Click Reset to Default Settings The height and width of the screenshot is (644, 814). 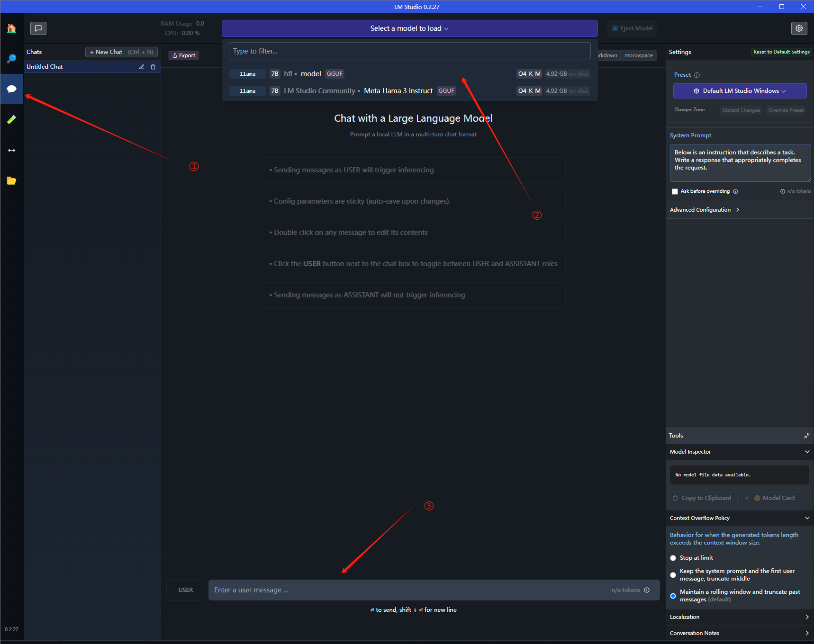click(781, 52)
